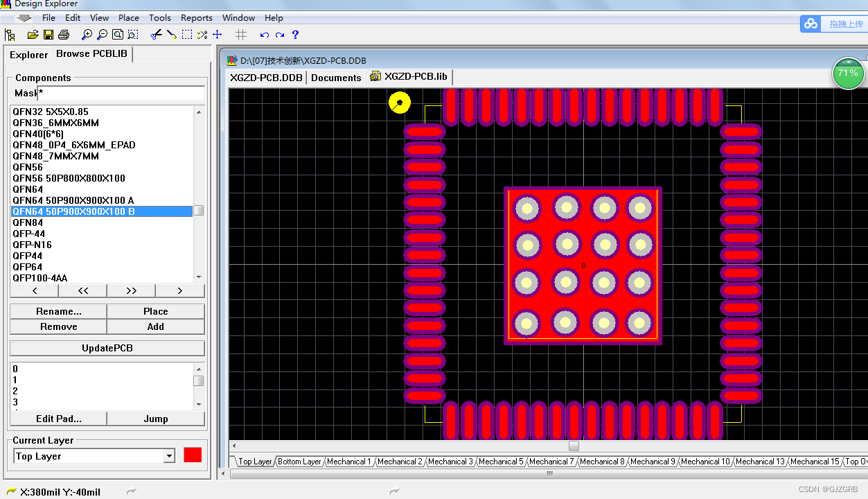Click the Redo icon
This screenshot has height=499, width=868.
(x=280, y=35)
